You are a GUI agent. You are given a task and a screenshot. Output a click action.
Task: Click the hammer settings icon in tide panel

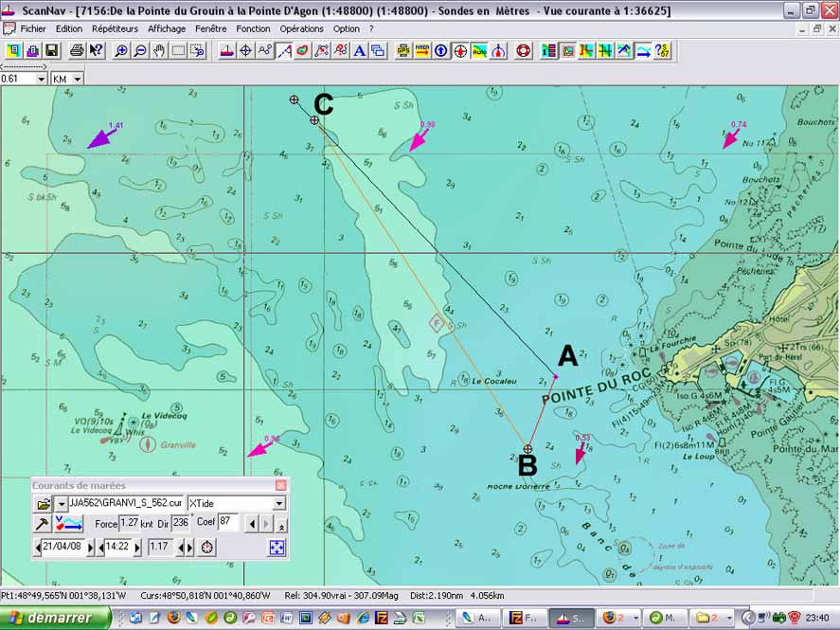(x=42, y=523)
